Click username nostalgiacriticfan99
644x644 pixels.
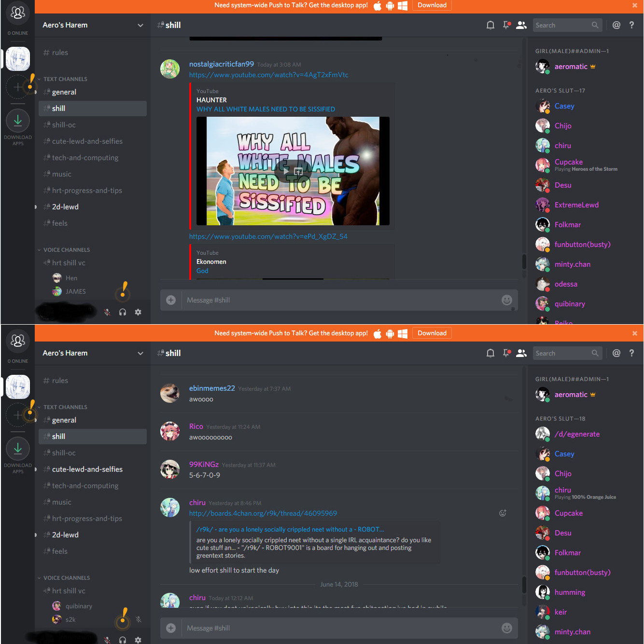tap(222, 64)
